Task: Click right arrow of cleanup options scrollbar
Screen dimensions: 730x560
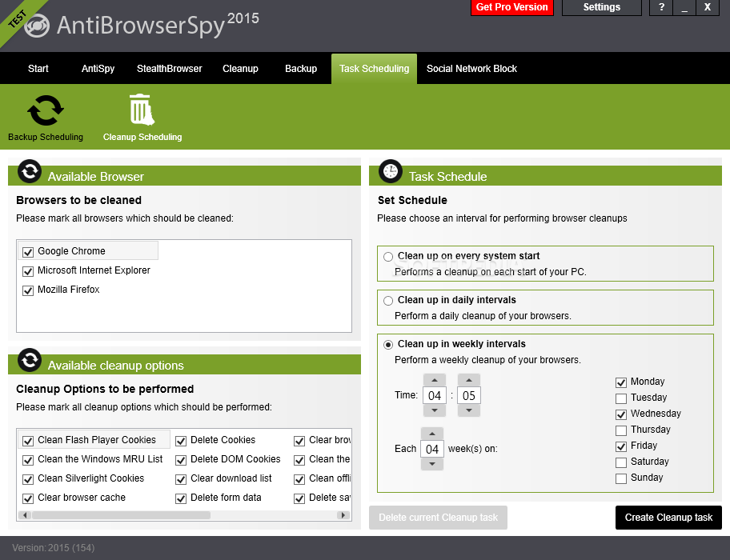Action: 343,515
